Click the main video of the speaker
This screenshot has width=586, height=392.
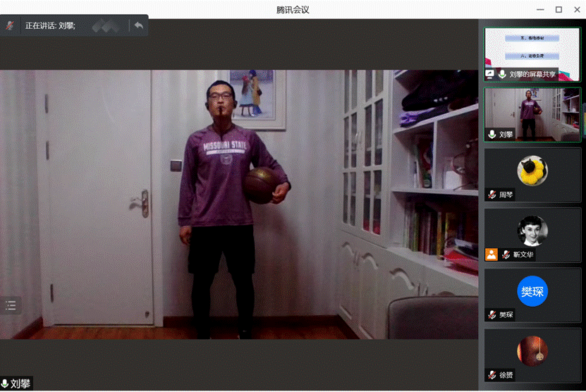(239, 204)
